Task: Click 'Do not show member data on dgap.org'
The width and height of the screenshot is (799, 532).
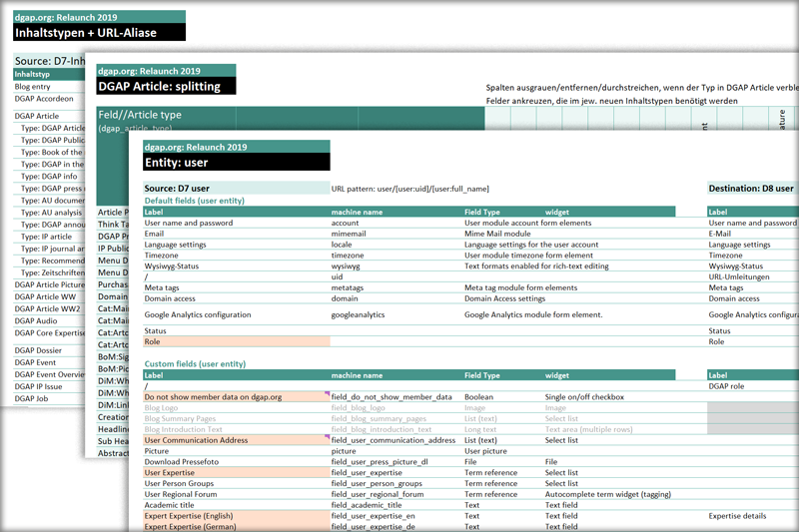Action: tap(213, 396)
